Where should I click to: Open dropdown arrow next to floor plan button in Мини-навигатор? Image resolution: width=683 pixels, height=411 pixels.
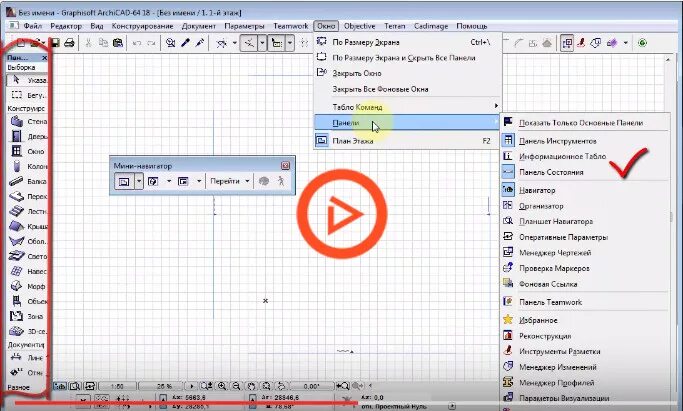139,181
